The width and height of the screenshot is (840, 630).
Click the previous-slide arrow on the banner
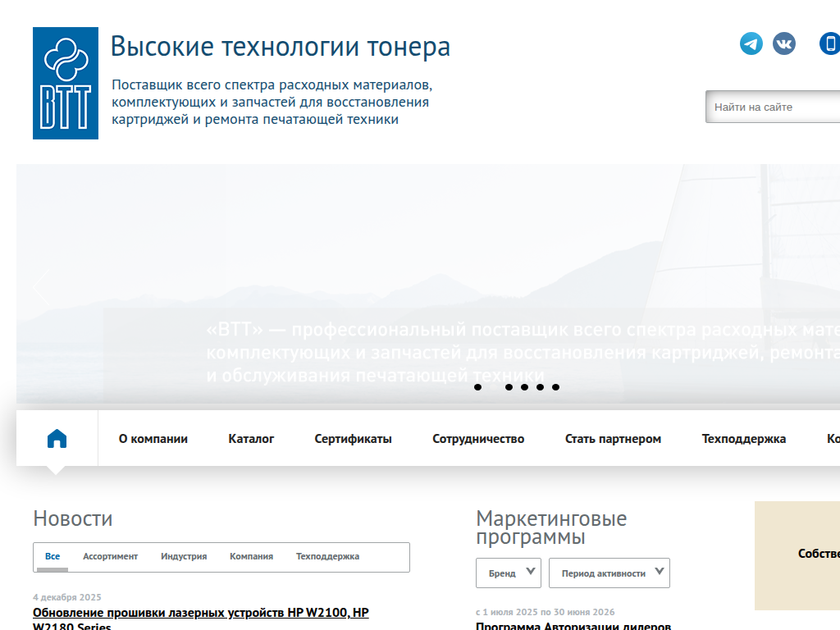click(40, 288)
